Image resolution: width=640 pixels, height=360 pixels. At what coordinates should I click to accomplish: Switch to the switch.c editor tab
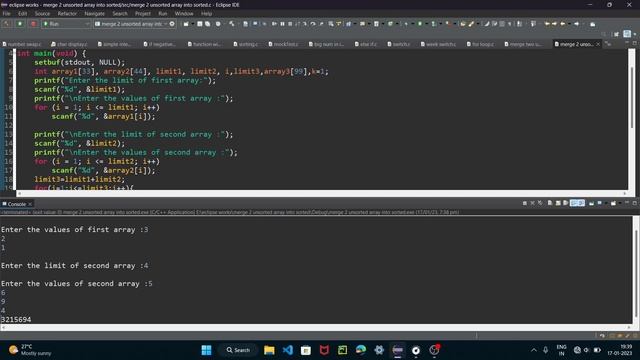(399, 44)
